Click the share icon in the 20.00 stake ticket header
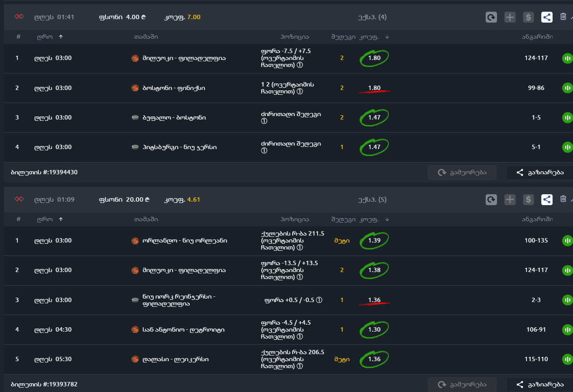 [547, 200]
